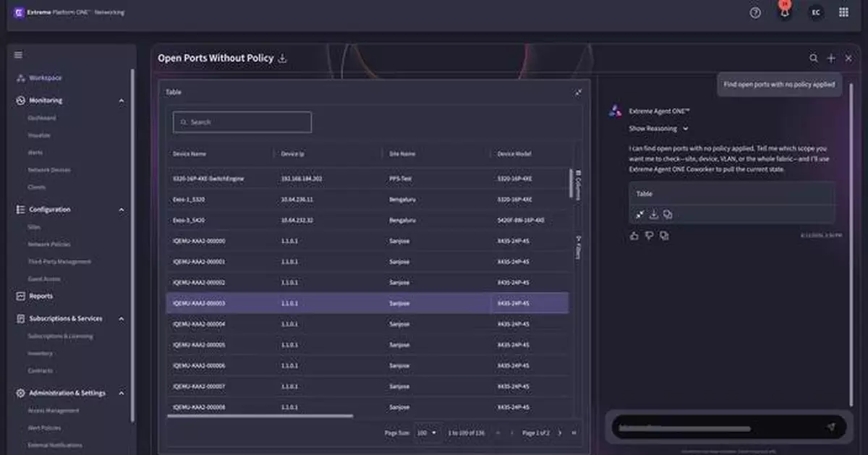The height and width of the screenshot is (455, 868).
Task: Download the Open Ports Without Policy report
Action: click(283, 58)
